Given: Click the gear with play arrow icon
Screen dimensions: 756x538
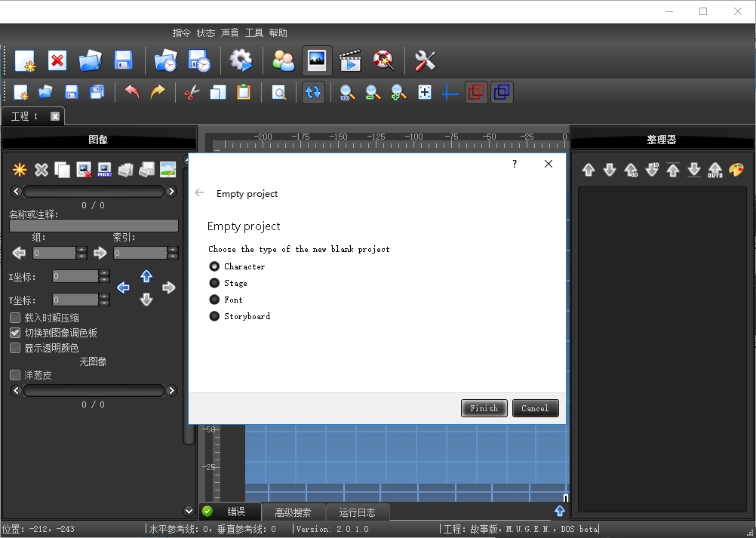Looking at the screenshot, I should 241,61.
